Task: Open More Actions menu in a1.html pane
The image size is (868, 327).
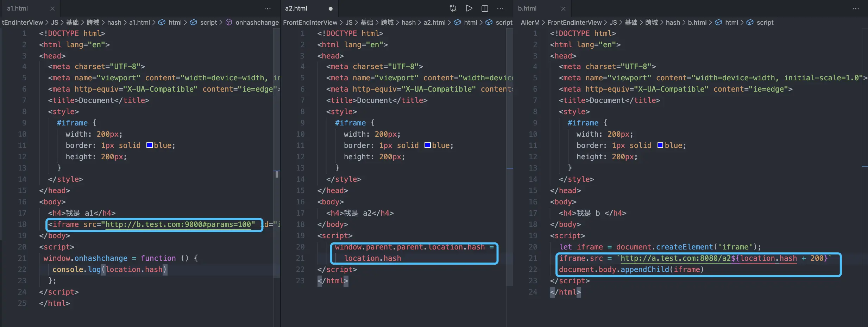Action: 268,8
